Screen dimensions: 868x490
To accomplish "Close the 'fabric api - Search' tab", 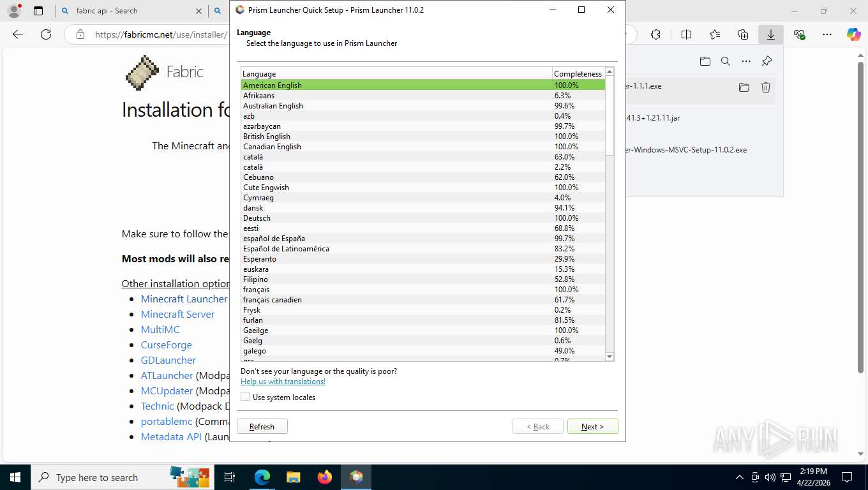I will tap(198, 11).
